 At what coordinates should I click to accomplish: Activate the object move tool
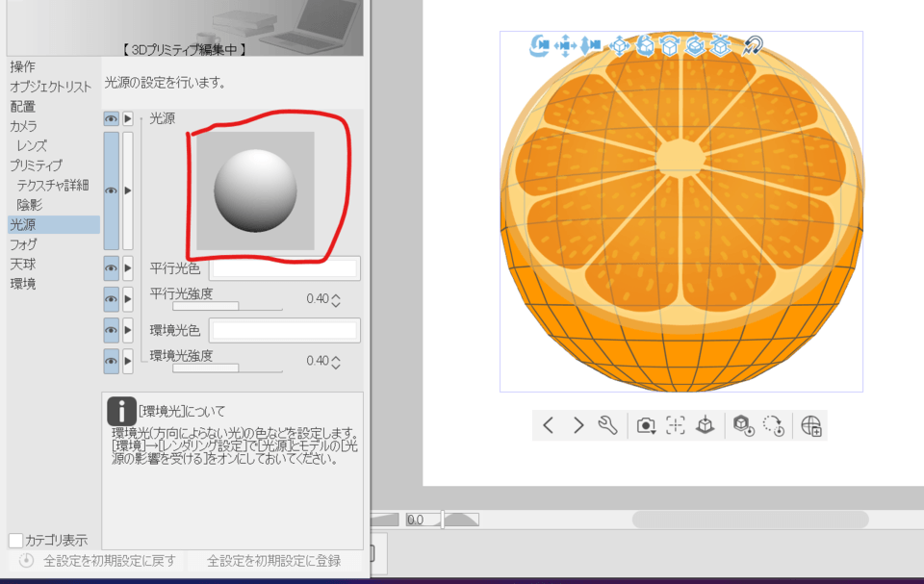pos(621,44)
